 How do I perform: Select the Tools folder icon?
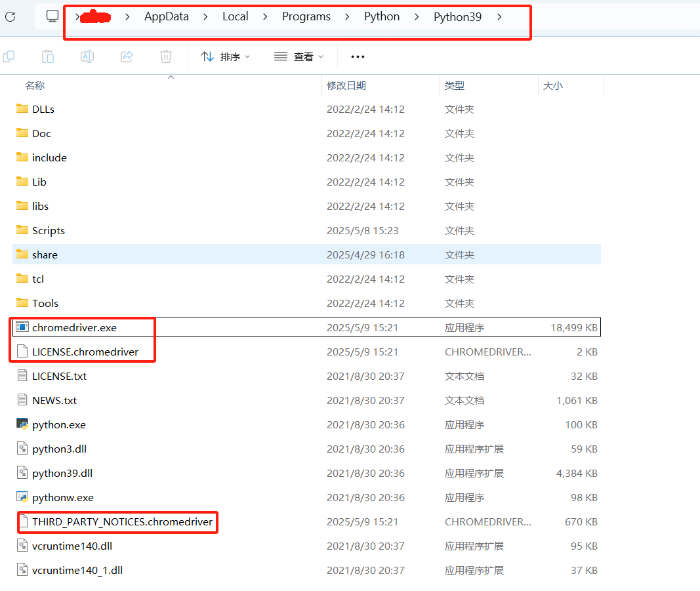22,302
